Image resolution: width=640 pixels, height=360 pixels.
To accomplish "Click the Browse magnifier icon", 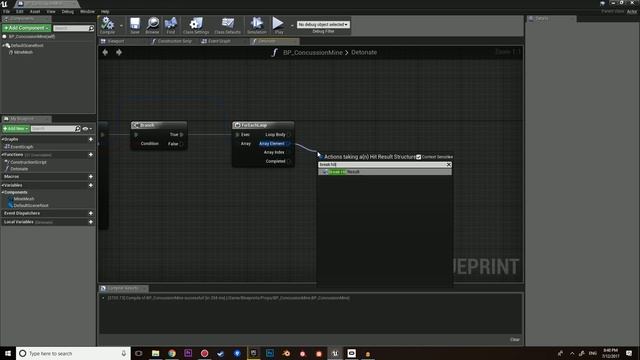I will tap(152, 25).
